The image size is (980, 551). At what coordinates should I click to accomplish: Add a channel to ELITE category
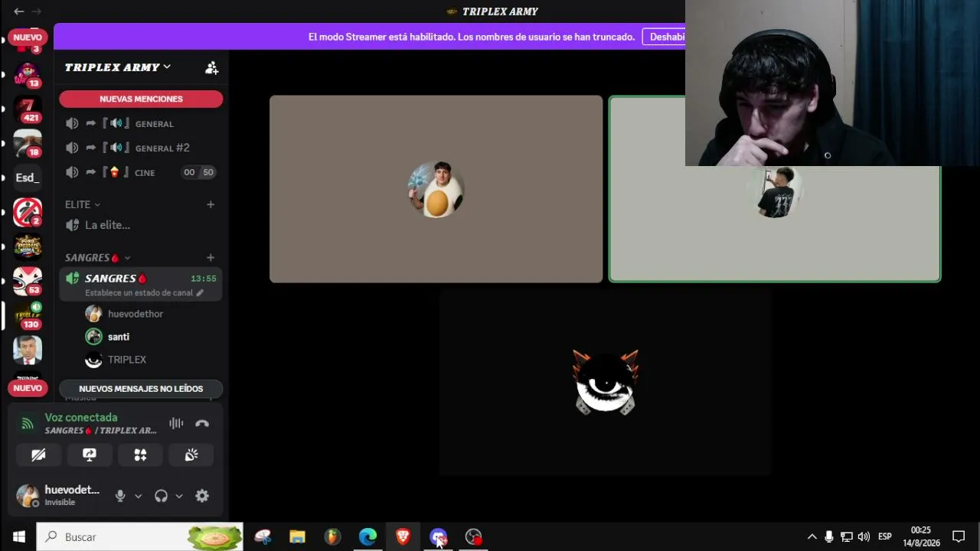[211, 204]
